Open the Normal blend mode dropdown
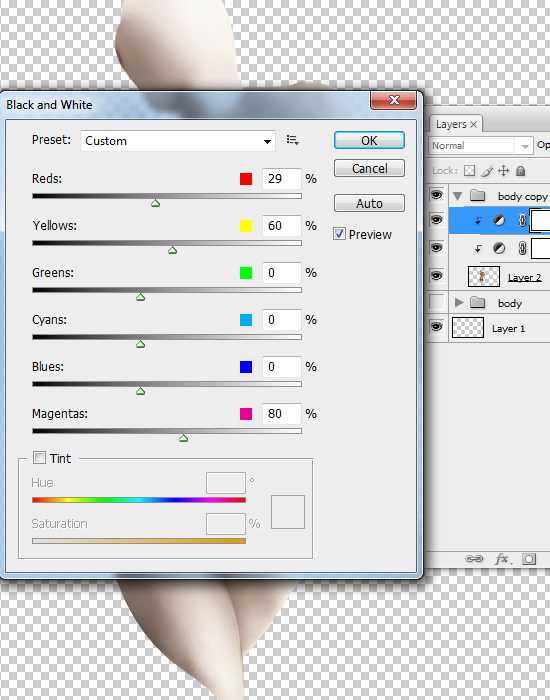The height and width of the screenshot is (700, 550). (x=481, y=146)
